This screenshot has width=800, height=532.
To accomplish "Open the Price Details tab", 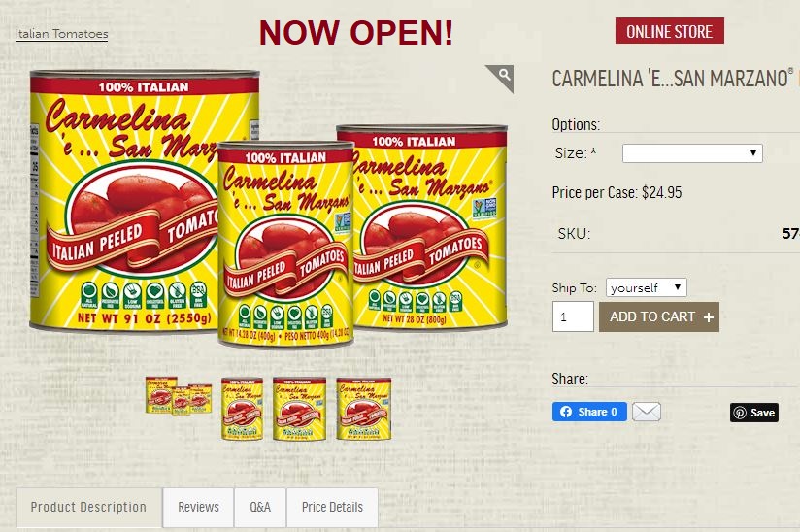I will click(332, 507).
